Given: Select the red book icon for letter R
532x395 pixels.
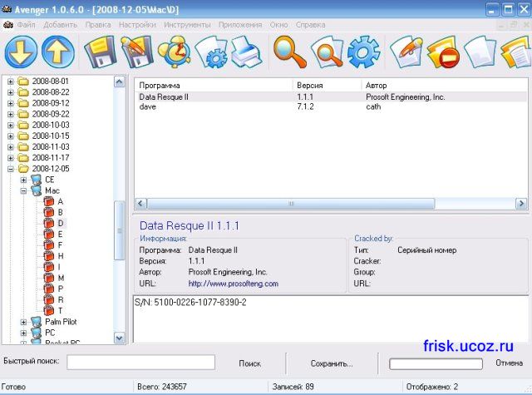Looking at the screenshot, I should [x=49, y=299].
